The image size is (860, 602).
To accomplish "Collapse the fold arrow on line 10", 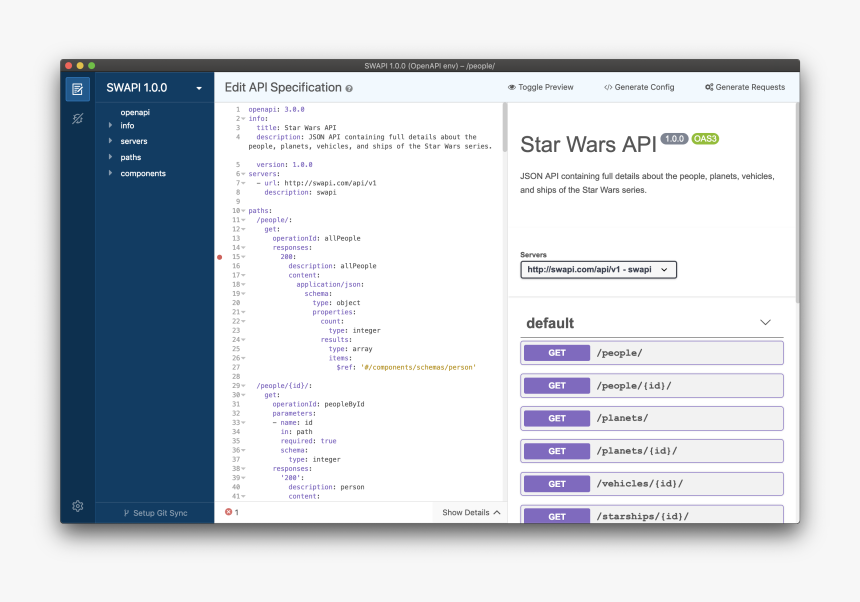I will click(x=244, y=211).
